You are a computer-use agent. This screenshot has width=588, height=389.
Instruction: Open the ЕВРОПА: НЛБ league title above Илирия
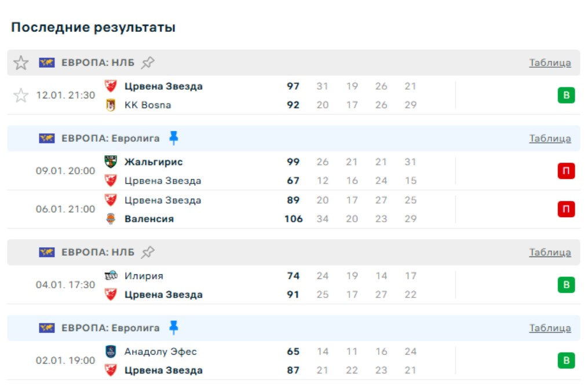(x=98, y=252)
